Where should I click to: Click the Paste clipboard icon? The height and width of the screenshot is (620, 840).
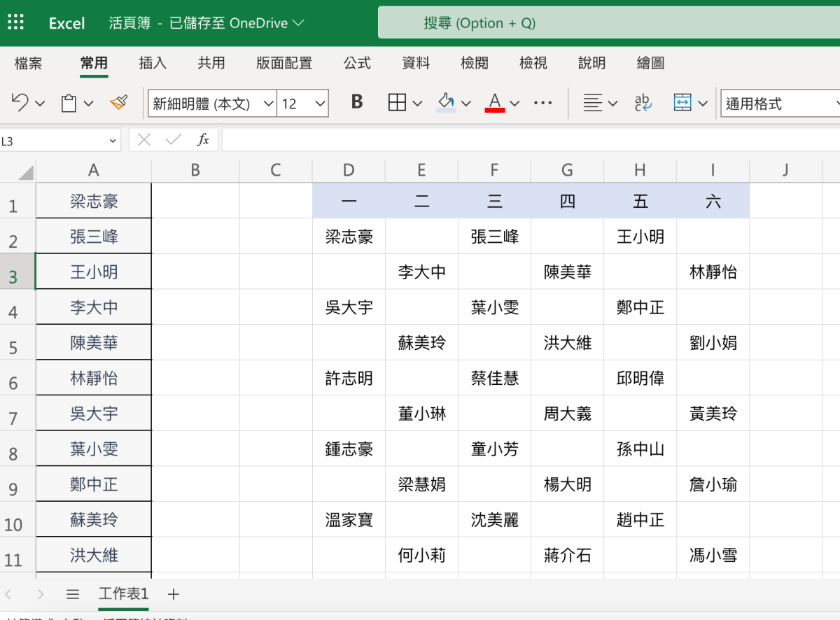(69, 104)
